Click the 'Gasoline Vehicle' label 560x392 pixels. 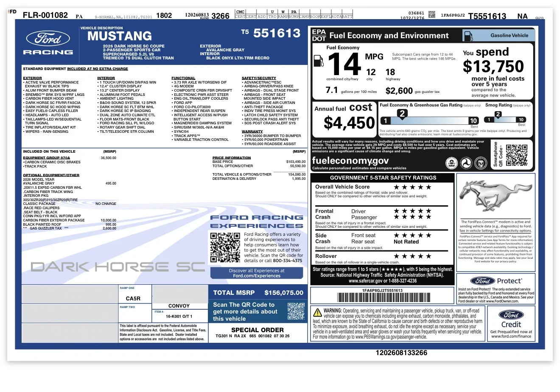click(510, 36)
